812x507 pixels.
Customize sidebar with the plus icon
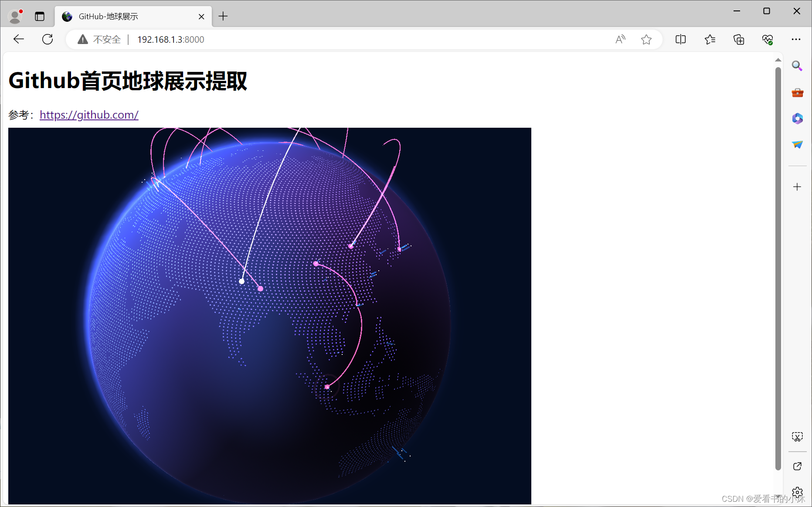point(797,187)
